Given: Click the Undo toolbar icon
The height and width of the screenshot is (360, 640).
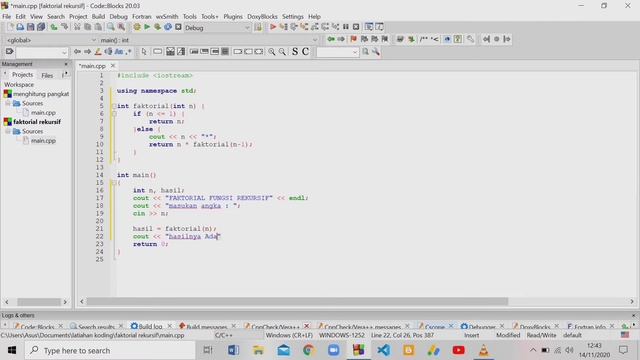Looking at the screenshot, I should click(54, 27).
